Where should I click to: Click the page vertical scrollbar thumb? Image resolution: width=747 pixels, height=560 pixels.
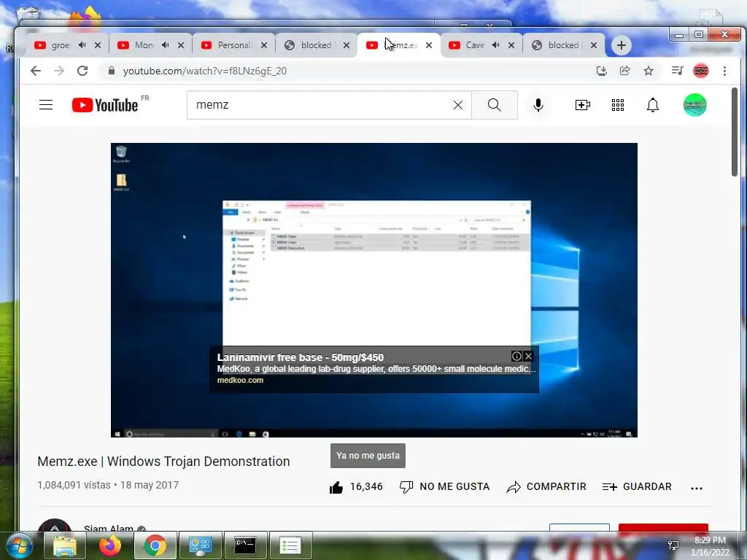(x=735, y=132)
